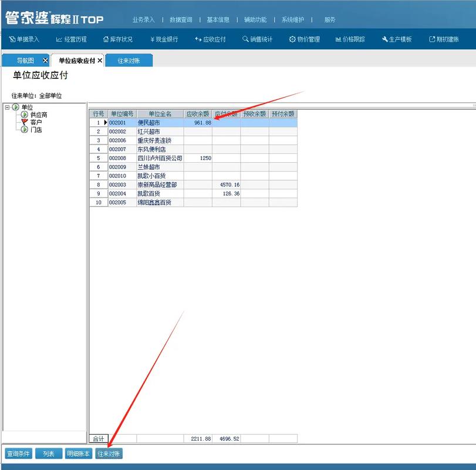
Task: Open the 服务 menu
Action: 330,20
